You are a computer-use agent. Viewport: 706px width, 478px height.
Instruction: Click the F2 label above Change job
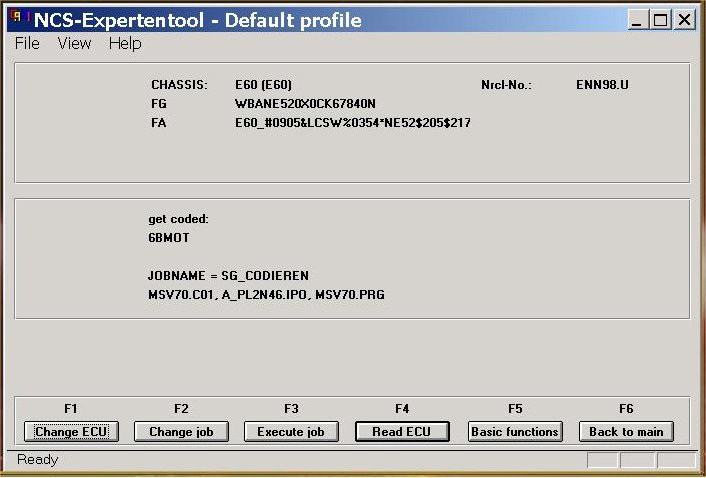[x=181, y=409]
